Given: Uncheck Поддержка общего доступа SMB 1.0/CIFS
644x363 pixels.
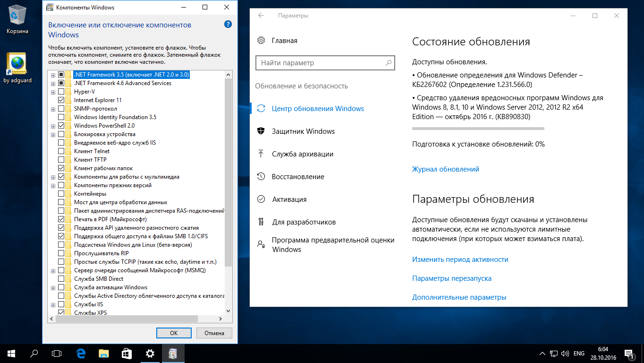Looking at the screenshot, I should click(x=61, y=236).
